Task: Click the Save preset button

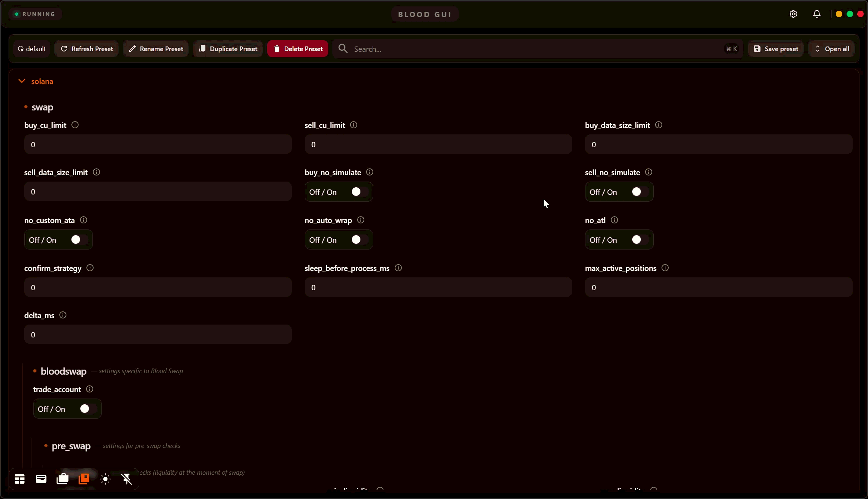Action: pyautogui.click(x=776, y=49)
